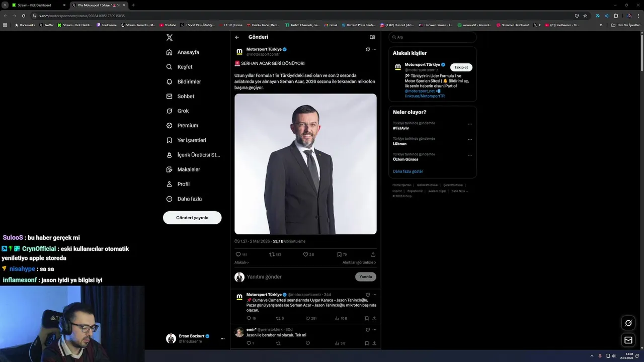Open Keşfet in the sidebar

click(180, 67)
